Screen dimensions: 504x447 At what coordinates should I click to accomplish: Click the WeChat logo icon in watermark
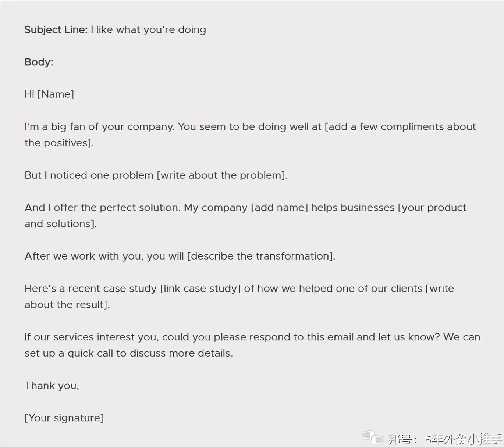point(373,437)
